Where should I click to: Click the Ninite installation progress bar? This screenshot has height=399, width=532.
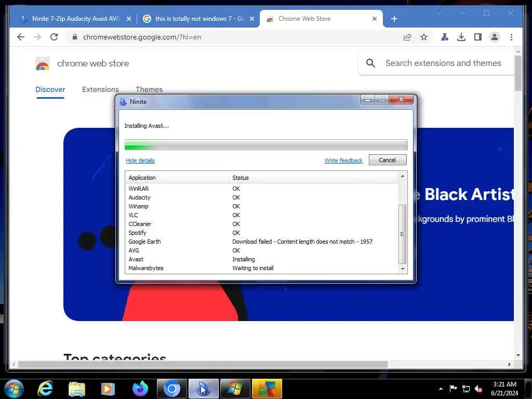coord(266,145)
